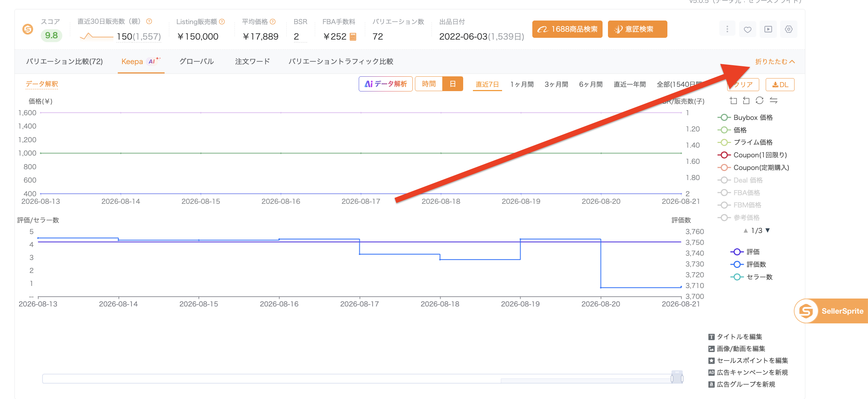
Task: Enable the FBA価格 legend series
Action: point(739,193)
